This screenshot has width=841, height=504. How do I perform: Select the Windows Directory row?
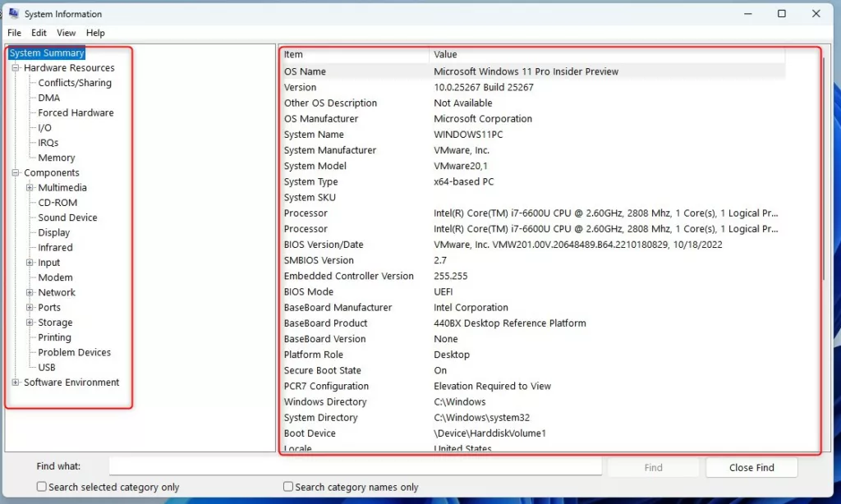pyautogui.click(x=533, y=401)
